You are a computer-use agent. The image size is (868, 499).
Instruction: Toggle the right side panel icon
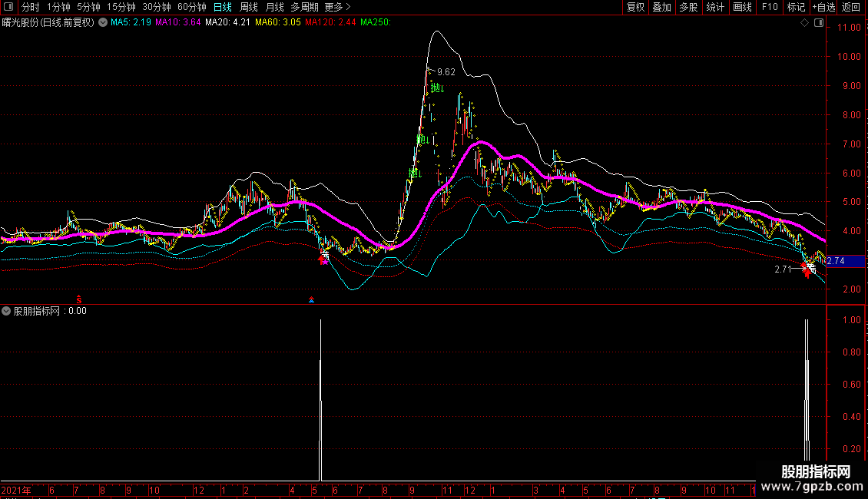tap(819, 23)
